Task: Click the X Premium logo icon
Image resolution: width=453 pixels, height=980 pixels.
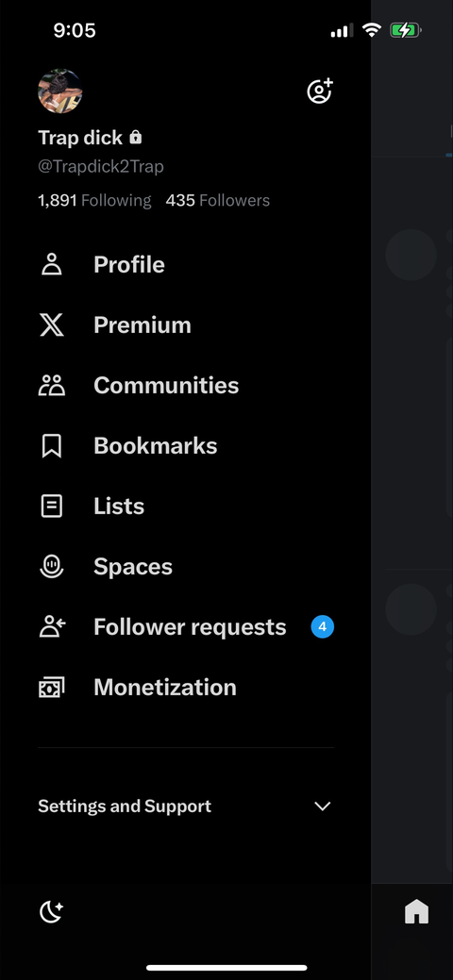Action: pos(51,325)
